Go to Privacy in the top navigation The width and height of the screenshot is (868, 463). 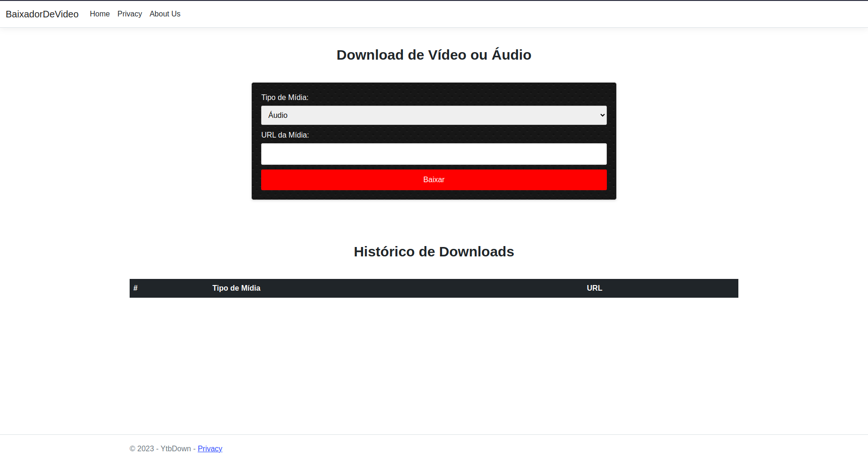[130, 14]
